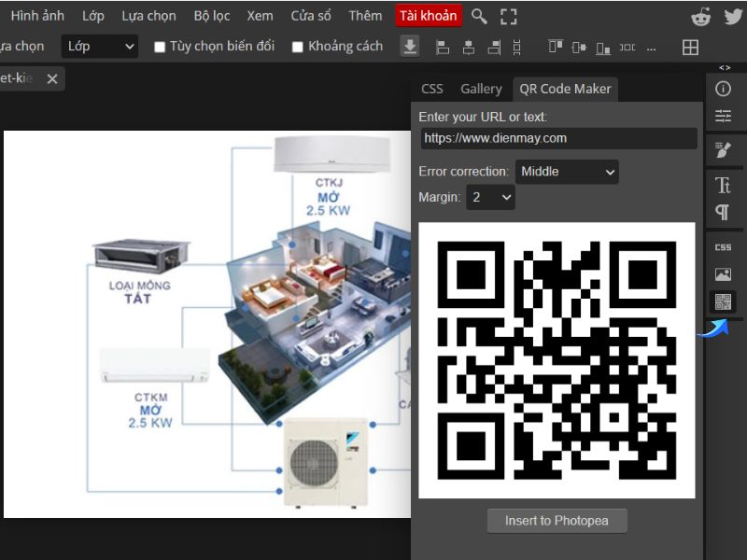The width and height of the screenshot is (747, 560).
Task: Open the Paragraph panel icon
Action: [723, 212]
